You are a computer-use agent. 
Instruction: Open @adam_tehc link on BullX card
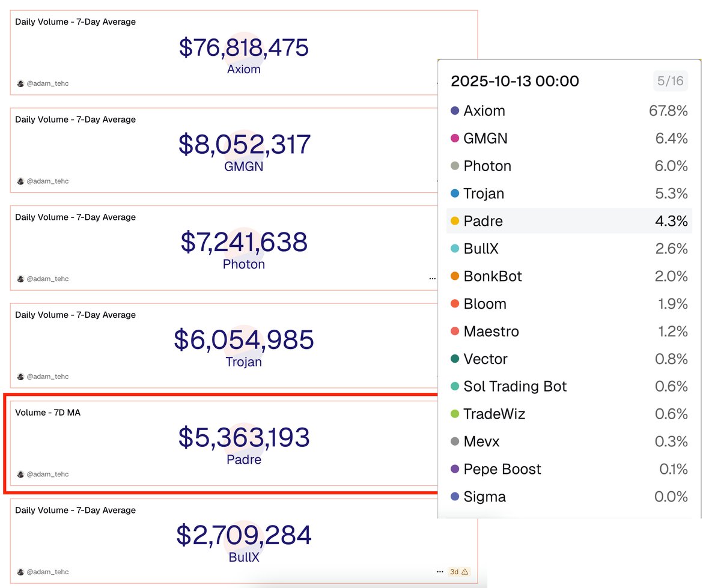pyautogui.click(x=47, y=572)
